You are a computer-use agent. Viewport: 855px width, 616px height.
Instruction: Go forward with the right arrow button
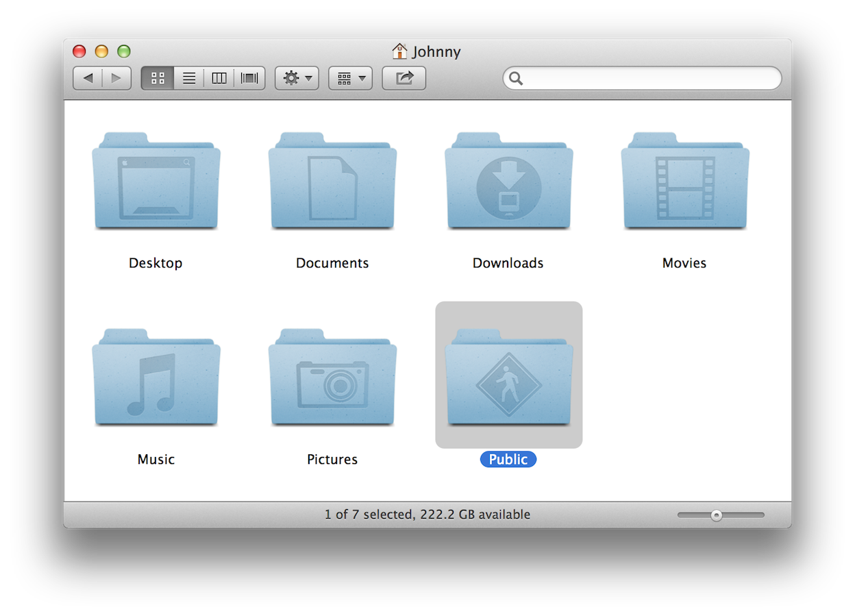[116, 78]
